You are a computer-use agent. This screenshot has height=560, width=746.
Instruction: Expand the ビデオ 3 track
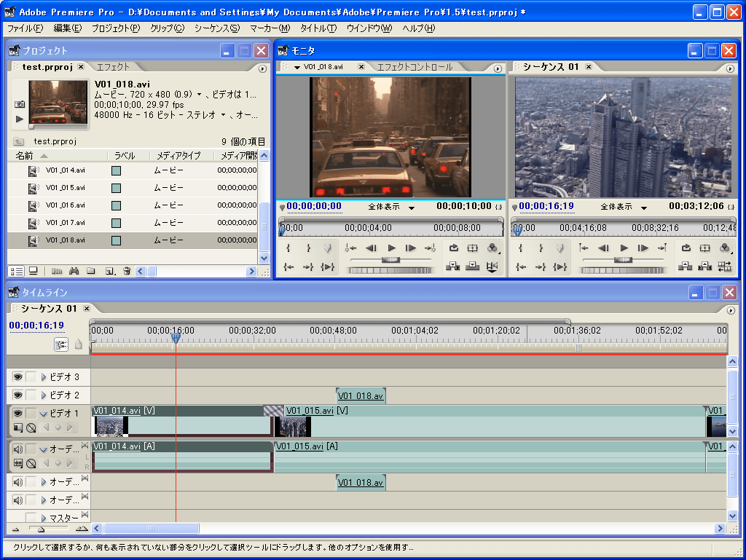(43, 377)
